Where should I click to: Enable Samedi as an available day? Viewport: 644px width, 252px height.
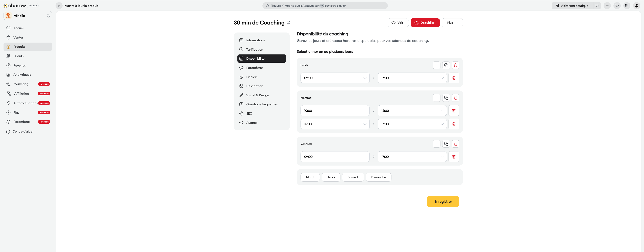tap(353, 177)
